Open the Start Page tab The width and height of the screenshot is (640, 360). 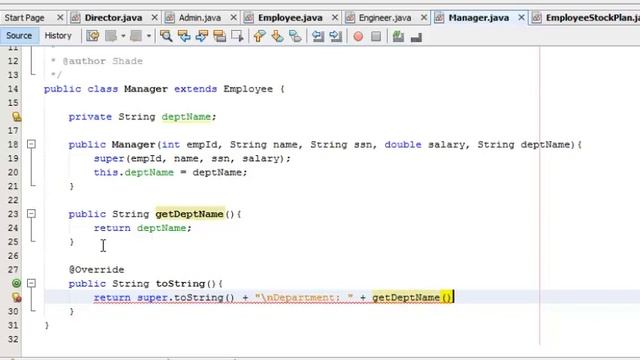point(24,18)
